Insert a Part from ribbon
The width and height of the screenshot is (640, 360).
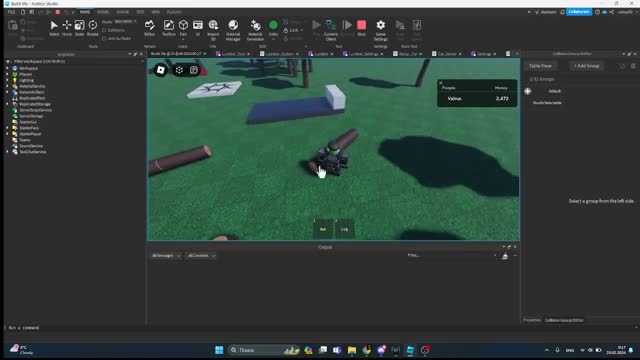[183, 28]
